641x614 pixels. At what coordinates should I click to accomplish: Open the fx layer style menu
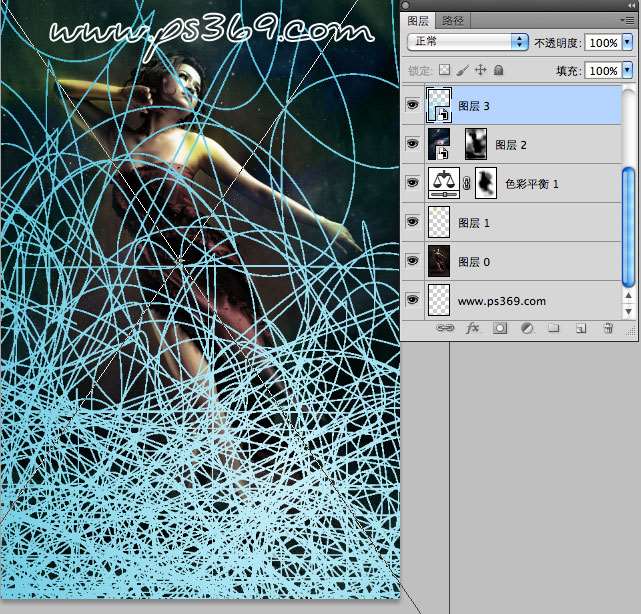point(473,328)
